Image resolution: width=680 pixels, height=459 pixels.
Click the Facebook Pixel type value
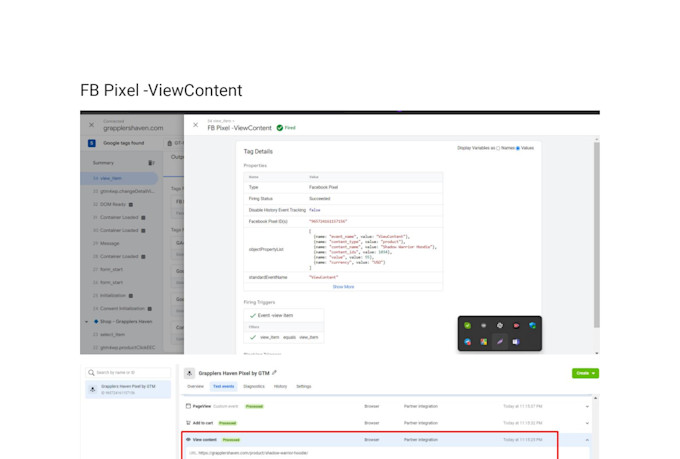pos(324,187)
